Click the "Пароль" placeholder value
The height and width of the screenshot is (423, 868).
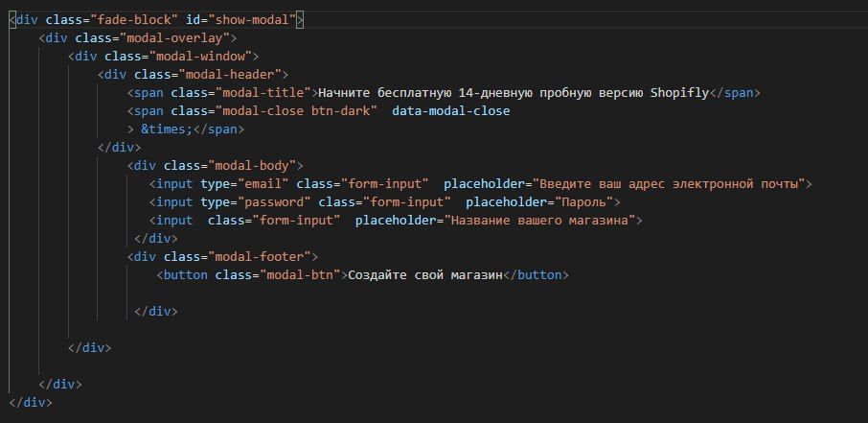(x=583, y=202)
